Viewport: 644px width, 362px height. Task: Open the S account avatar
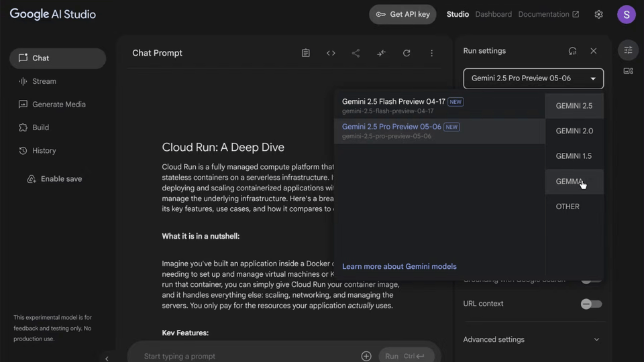point(627,14)
